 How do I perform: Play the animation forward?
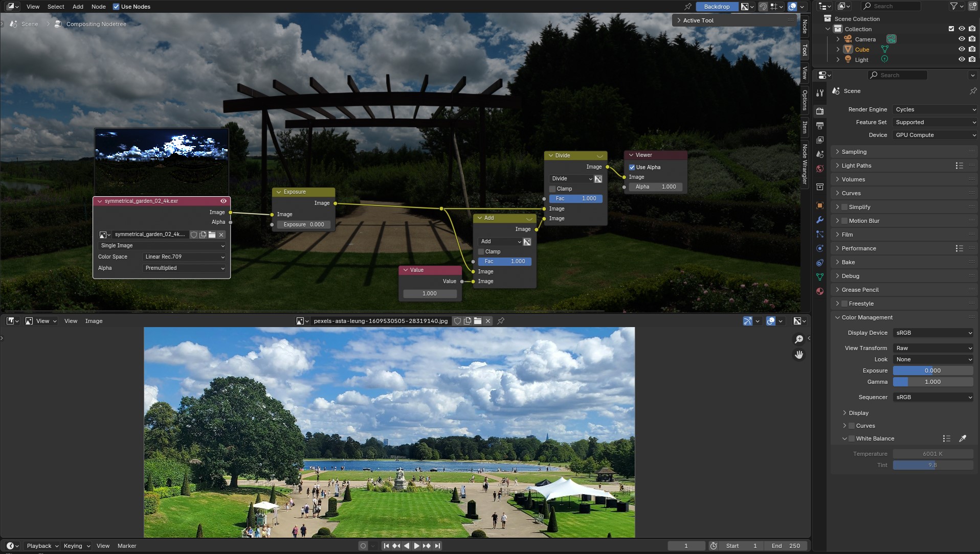point(416,546)
